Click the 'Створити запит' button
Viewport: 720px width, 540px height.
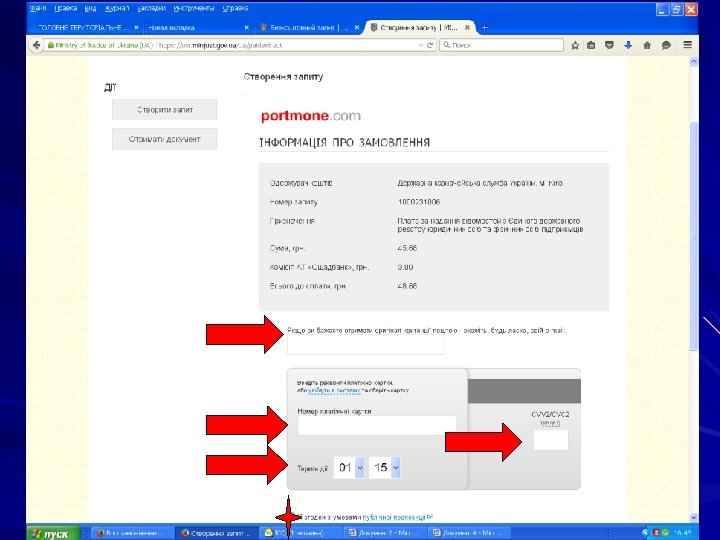coord(165,110)
